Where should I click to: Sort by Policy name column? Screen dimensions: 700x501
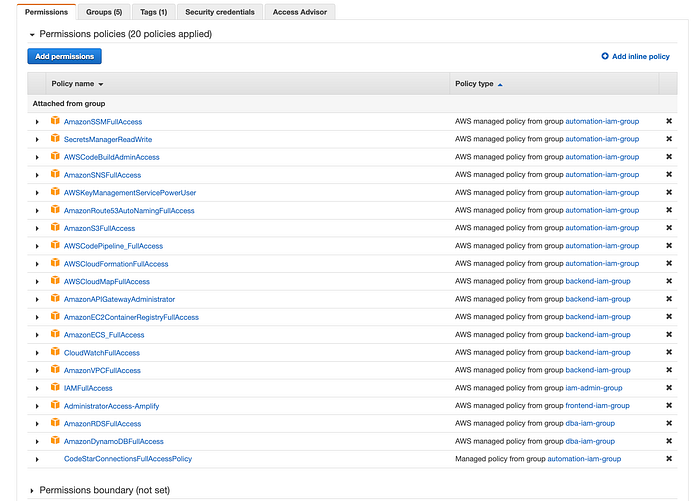77,84
